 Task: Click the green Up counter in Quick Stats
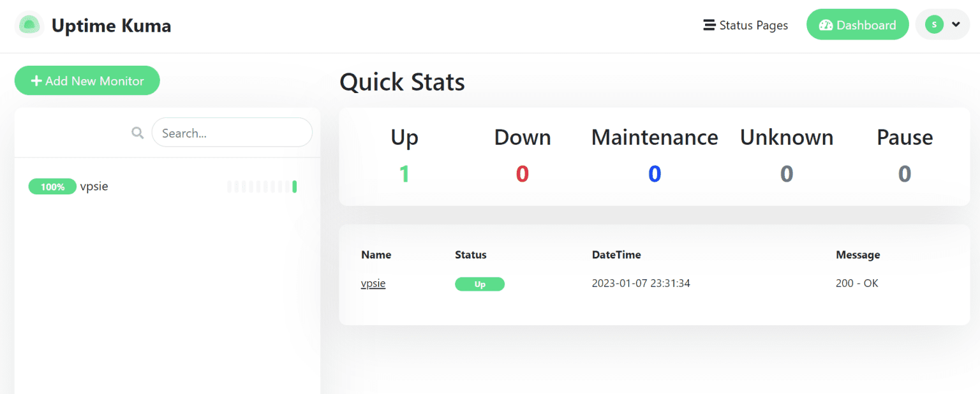[x=404, y=173]
